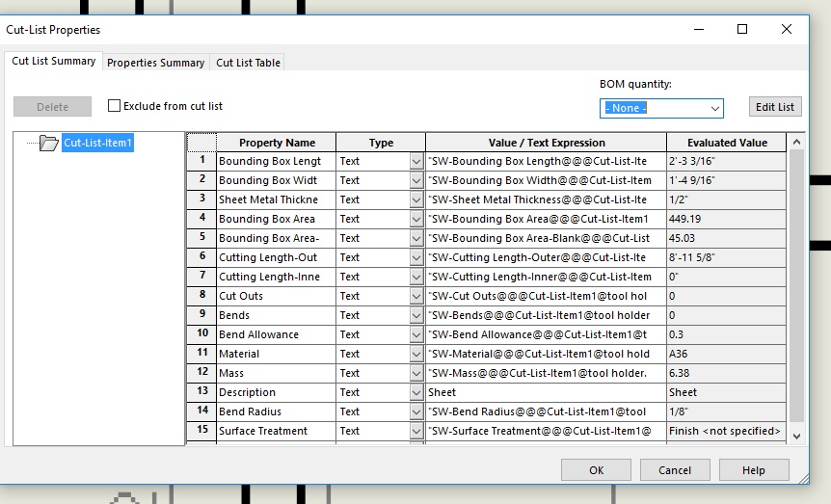Click the Description value cell containing Sheet
This screenshot has width=831, height=504.
click(x=547, y=393)
